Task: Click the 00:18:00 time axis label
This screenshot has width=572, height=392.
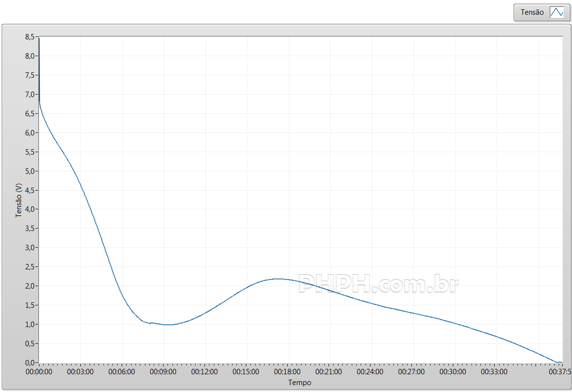Action: pos(288,372)
